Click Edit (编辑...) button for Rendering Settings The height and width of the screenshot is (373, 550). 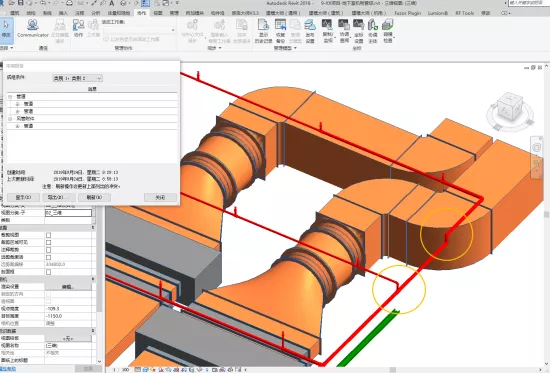click(68, 287)
